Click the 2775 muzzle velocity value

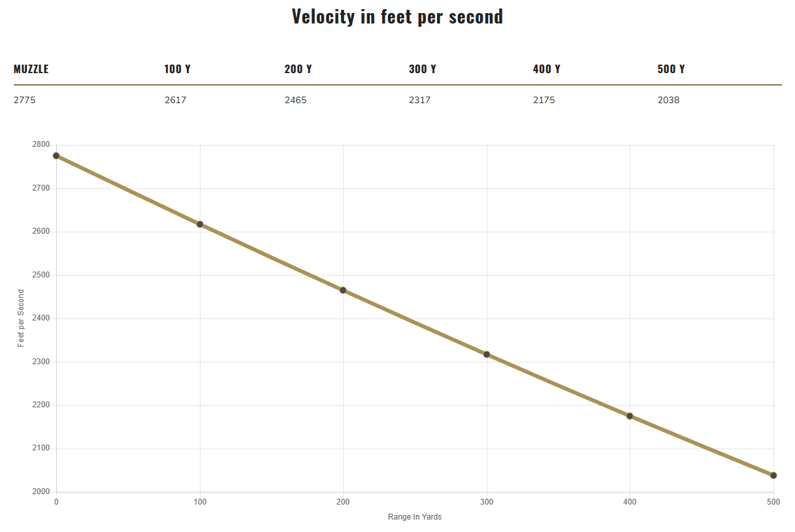pos(24,101)
